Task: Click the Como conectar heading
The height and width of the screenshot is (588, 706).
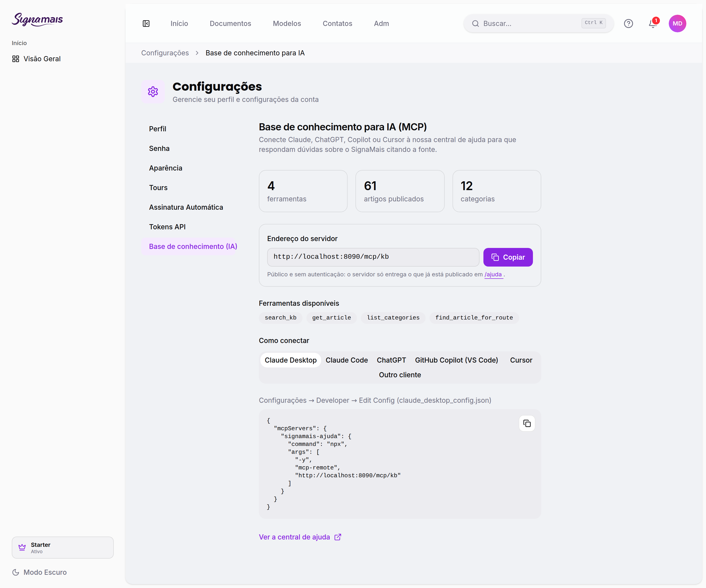Action: [284, 341]
